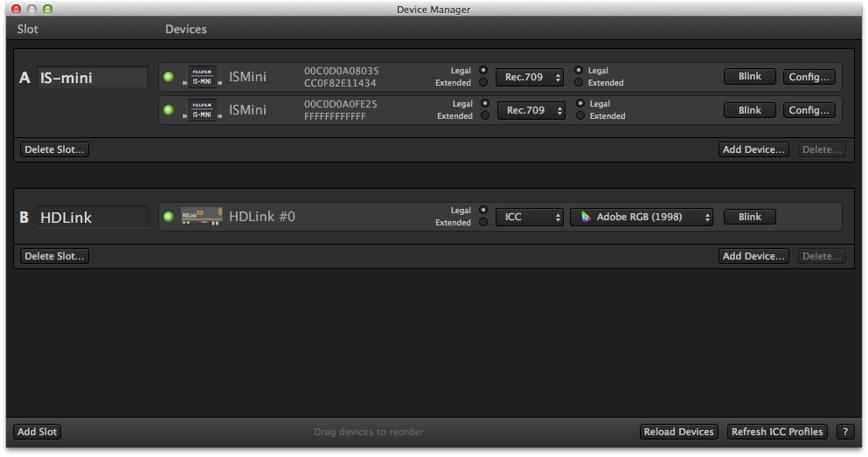Click green status light of ISMini 00C0D0A08035
The height and width of the screenshot is (457, 868).
pyautogui.click(x=169, y=77)
